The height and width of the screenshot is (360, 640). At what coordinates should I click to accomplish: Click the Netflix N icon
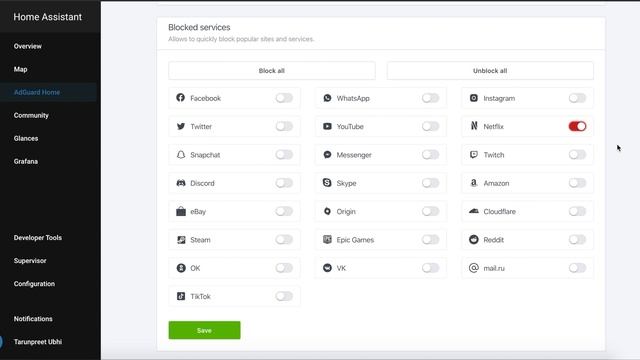(474, 126)
